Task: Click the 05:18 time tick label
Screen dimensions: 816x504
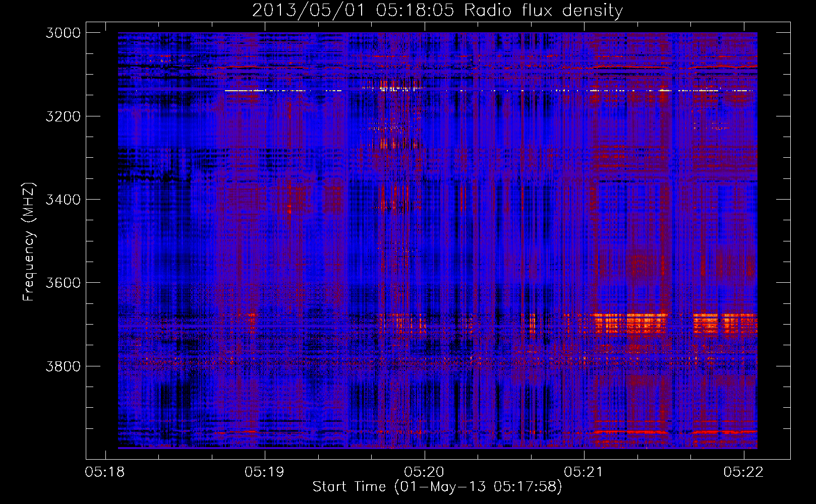Action: pyautogui.click(x=105, y=472)
